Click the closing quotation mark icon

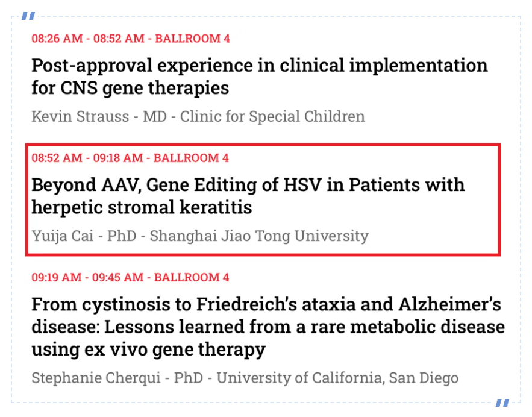click(502, 403)
